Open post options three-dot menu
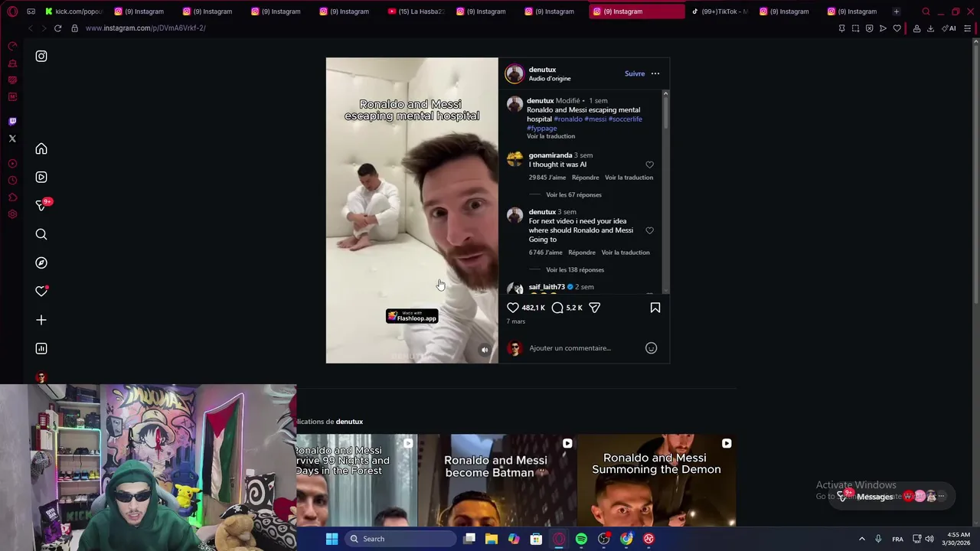Image resolution: width=980 pixels, height=551 pixels. pyautogui.click(x=655, y=73)
